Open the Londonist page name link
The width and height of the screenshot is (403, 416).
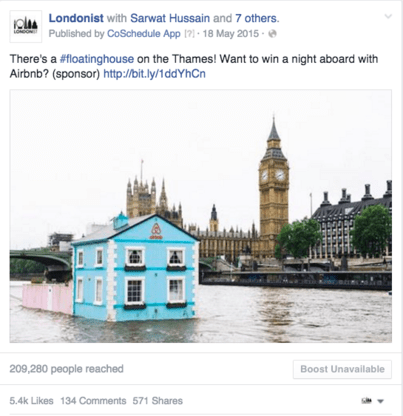pos(76,18)
